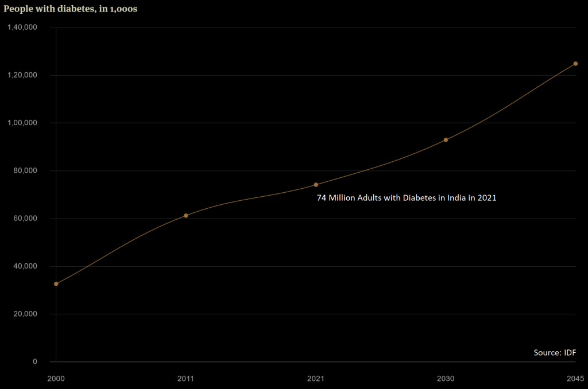
Task: Select the 2011 x-axis label
Action: (x=185, y=379)
